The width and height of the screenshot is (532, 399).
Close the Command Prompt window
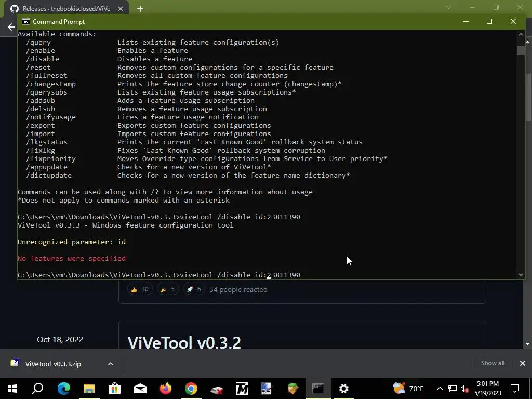click(513, 21)
